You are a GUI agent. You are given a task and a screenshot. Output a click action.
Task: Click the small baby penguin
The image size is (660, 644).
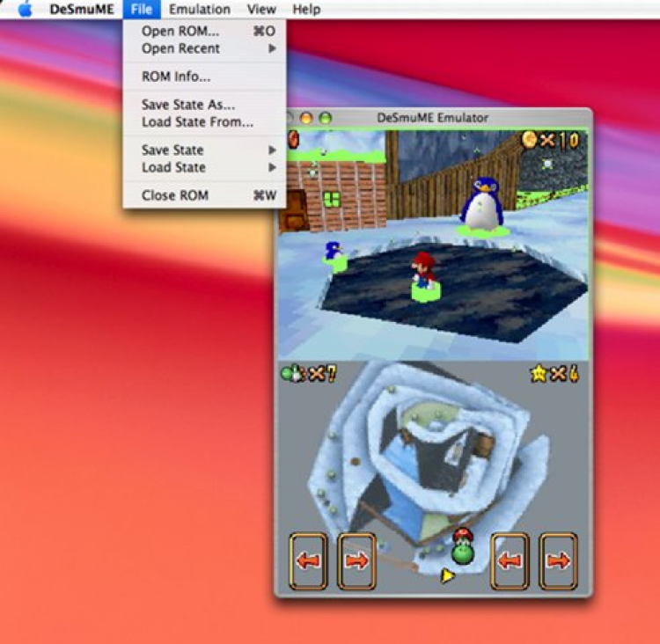[334, 252]
